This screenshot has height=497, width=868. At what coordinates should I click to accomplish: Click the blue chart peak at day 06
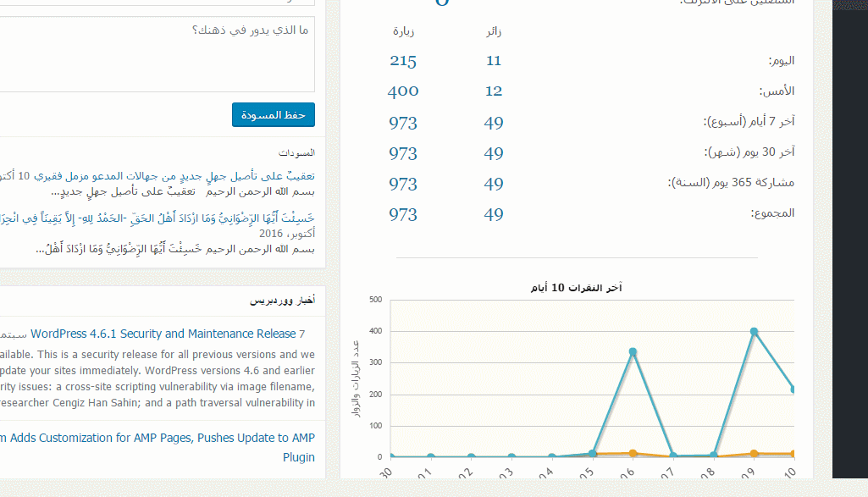633,351
